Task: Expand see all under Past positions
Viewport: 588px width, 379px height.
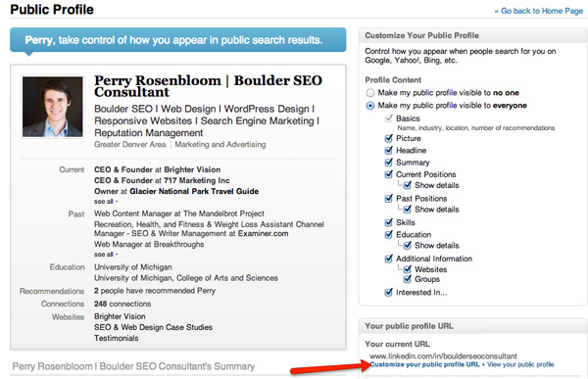Action: pyautogui.click(x=106, y=255)
